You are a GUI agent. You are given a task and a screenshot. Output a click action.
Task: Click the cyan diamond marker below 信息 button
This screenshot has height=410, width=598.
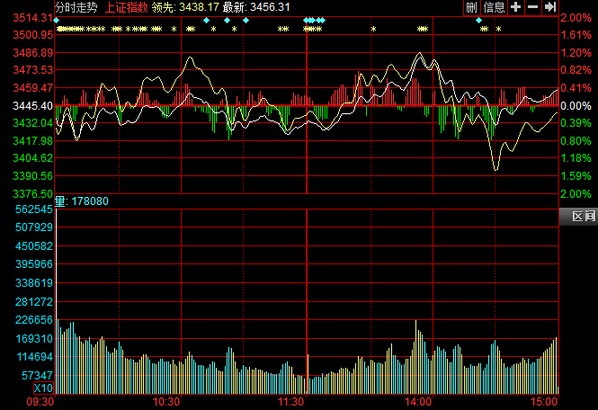[479, 20]
